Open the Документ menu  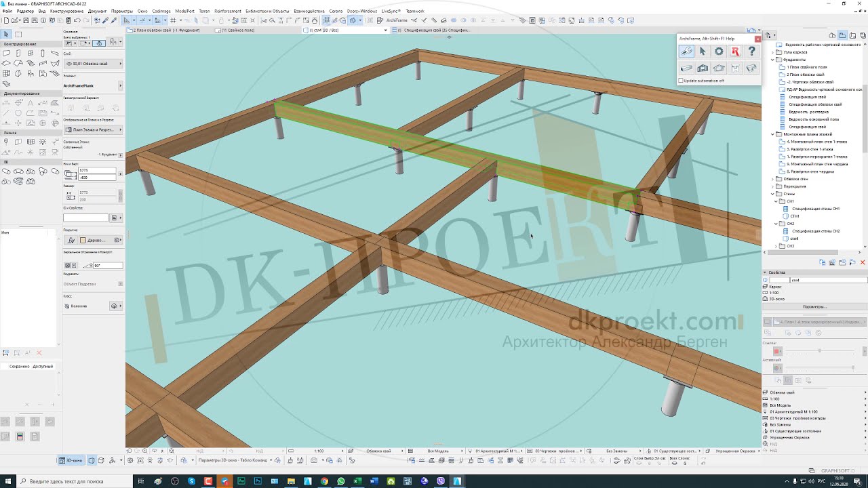[x=97, y=11]
